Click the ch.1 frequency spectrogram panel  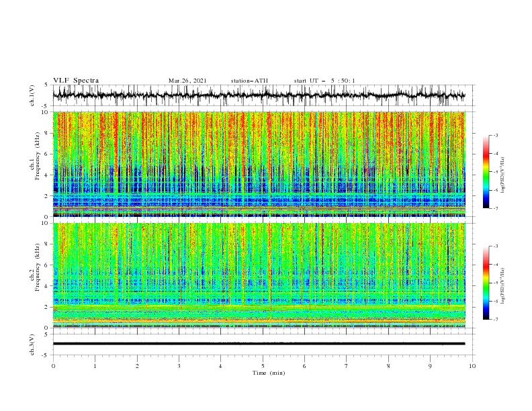(259, 164)
